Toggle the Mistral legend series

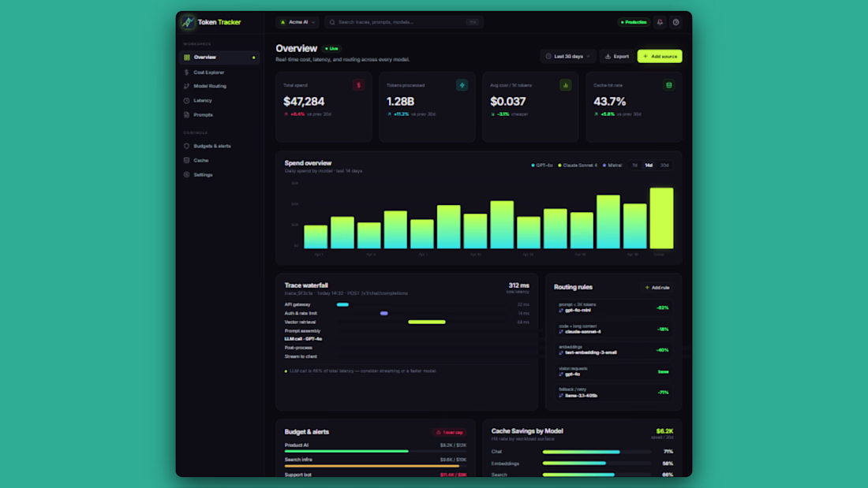612,165
